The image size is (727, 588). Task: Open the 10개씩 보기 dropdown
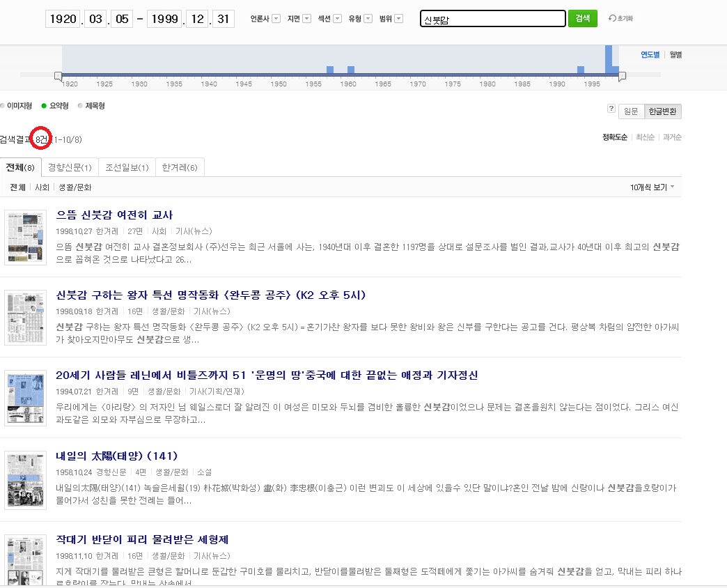pyautogui.click(x=652, y=187)
